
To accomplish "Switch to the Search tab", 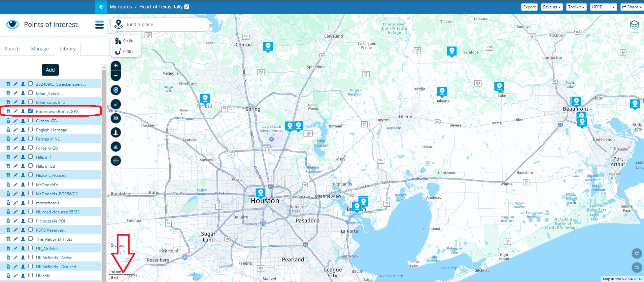I will click(x=12, y=49).
